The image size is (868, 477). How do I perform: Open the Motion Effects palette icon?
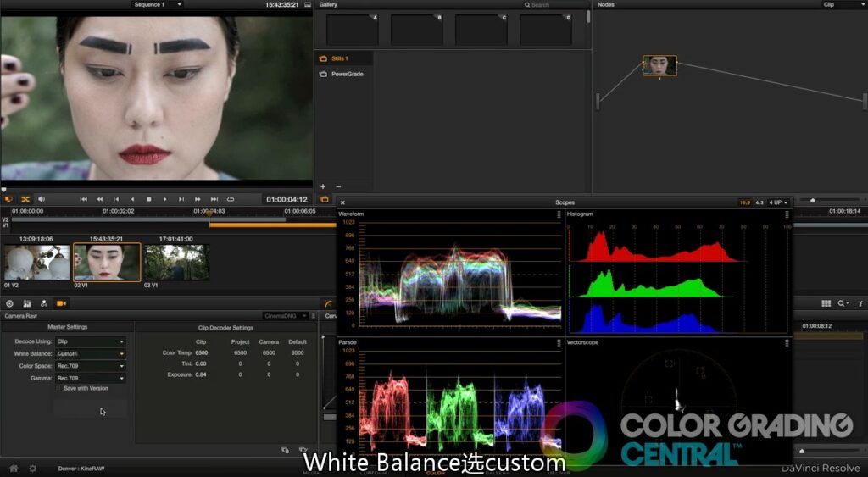point(44,304)
